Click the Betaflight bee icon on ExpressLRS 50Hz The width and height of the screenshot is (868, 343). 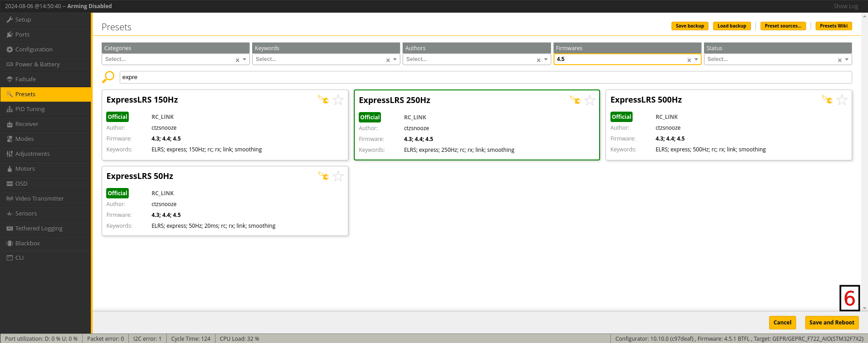[324, 176]
